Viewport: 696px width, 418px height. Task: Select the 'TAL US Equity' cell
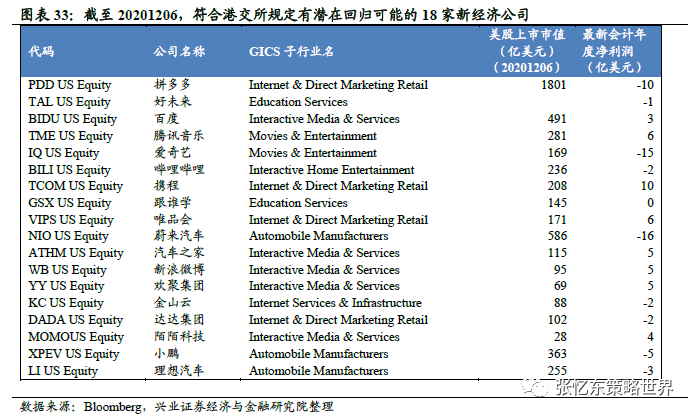69,102
